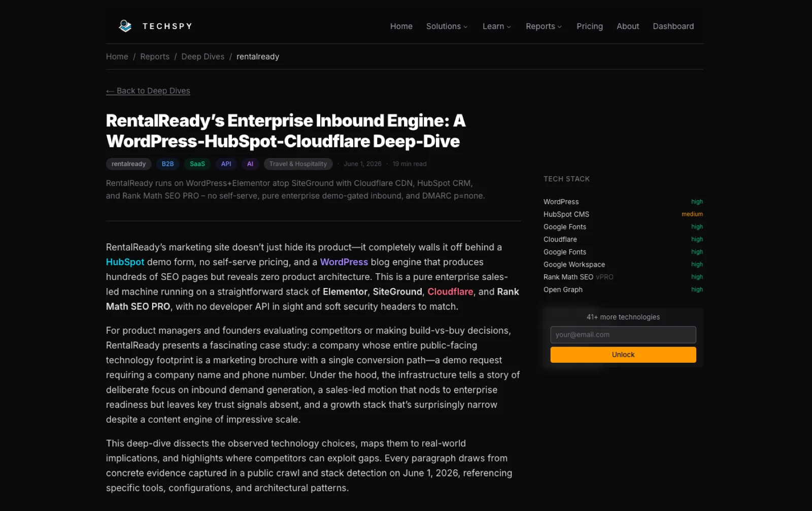
Task: Select the AI tag
Action: pos(250,164)
